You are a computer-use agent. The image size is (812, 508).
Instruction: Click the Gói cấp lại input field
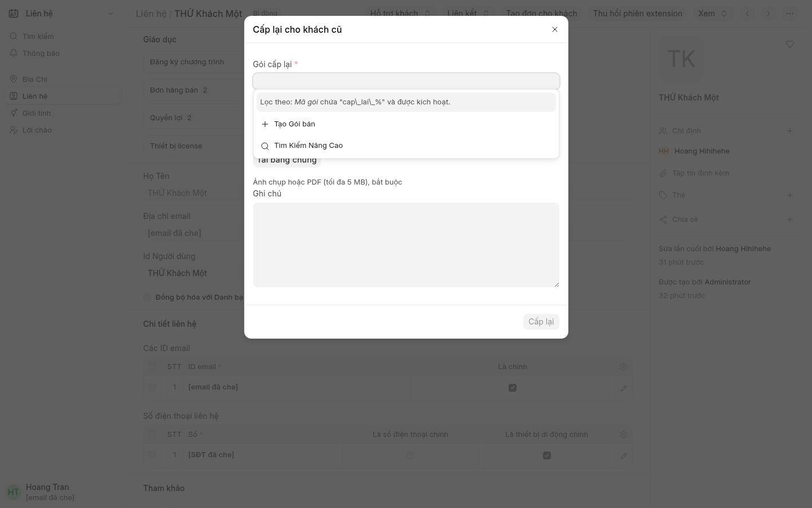pos(406,81)
